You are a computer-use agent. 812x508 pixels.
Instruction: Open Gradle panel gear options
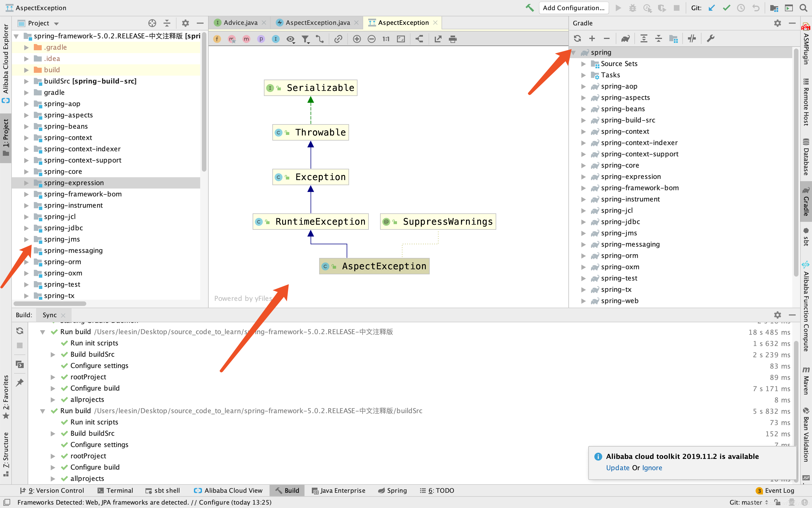point(777,23)
